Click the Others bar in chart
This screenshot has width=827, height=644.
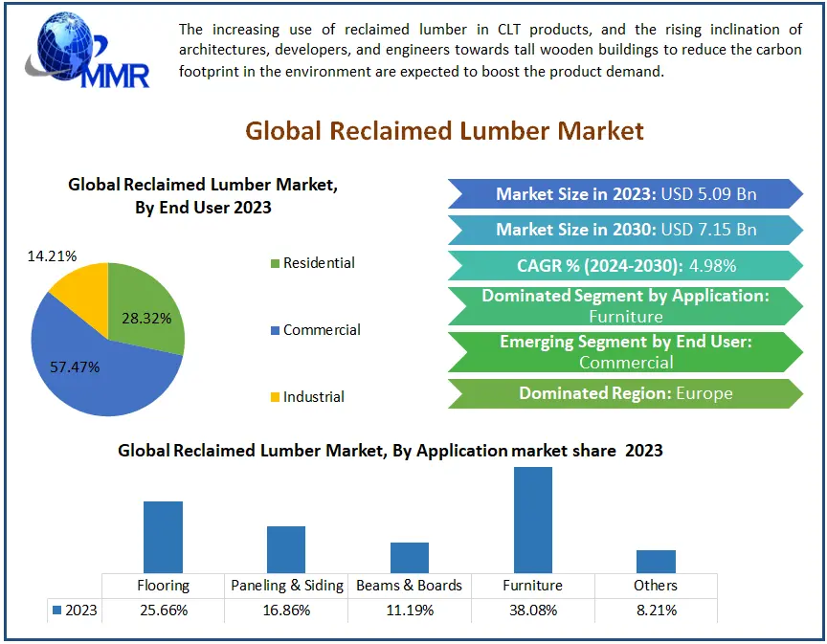point(656,561)
